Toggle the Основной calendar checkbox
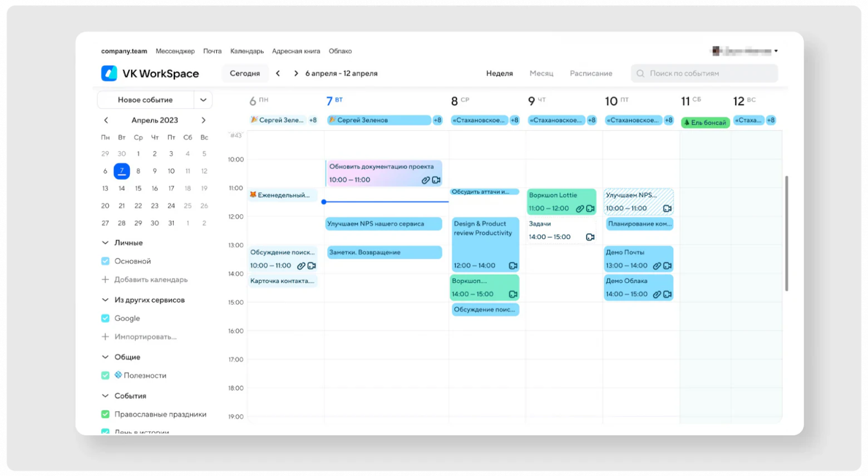868x476 pixels. (x=105, y=261)
